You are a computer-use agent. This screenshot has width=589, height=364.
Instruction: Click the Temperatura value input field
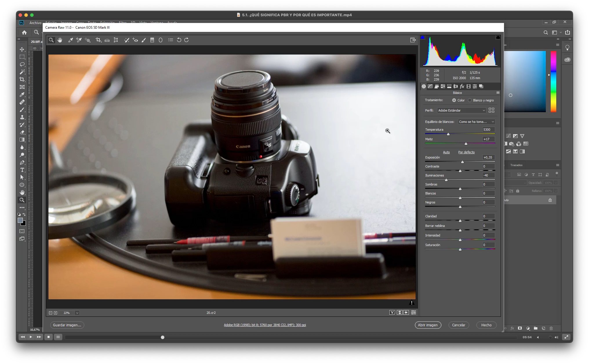point(488,130)
